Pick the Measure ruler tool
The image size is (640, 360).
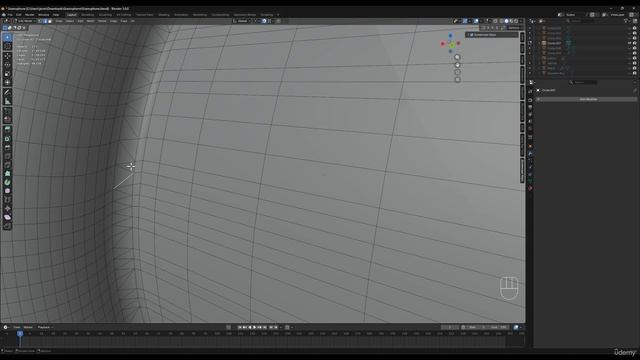tap(7, 101)
